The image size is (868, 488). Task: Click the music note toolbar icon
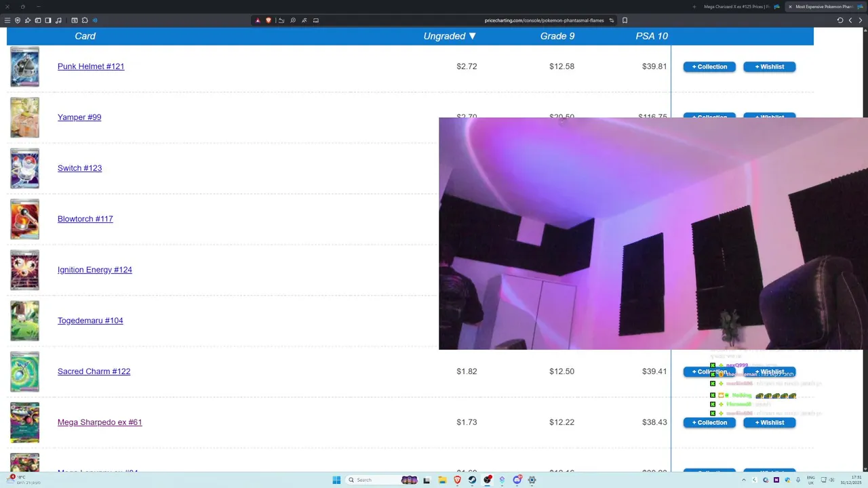coord(58,20)
